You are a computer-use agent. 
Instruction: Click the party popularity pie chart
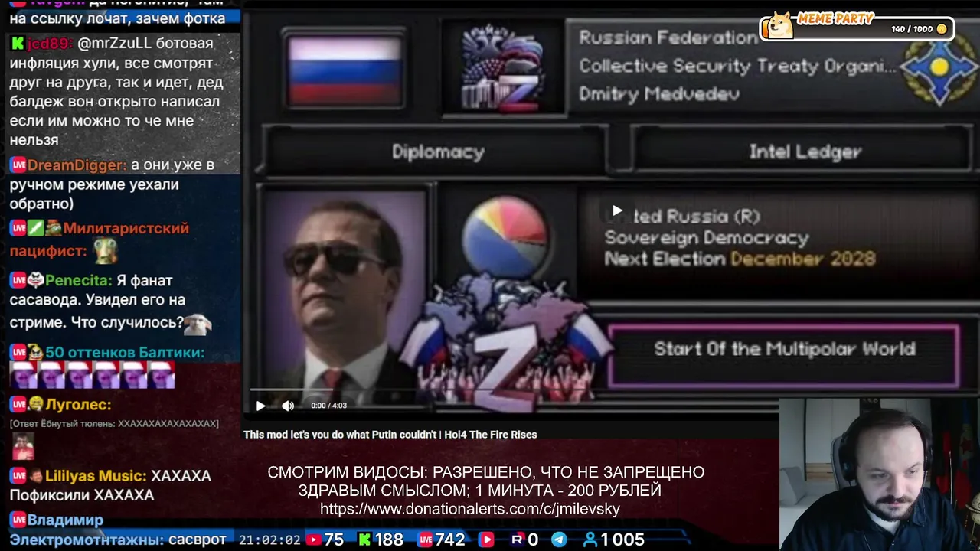pos(505,236)
